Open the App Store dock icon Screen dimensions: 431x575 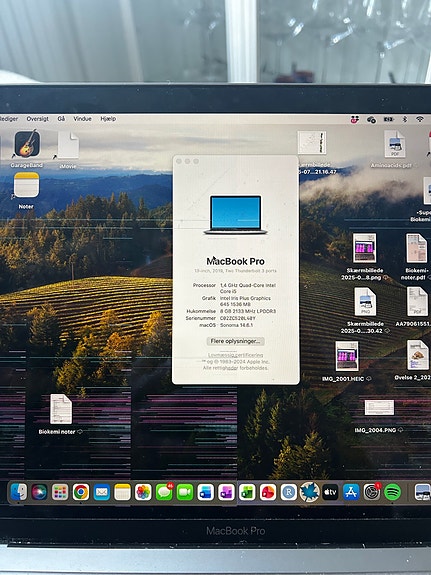(351, 492)
